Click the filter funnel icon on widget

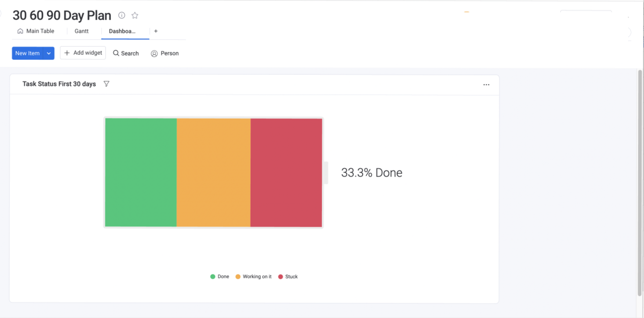click(106, 84)
